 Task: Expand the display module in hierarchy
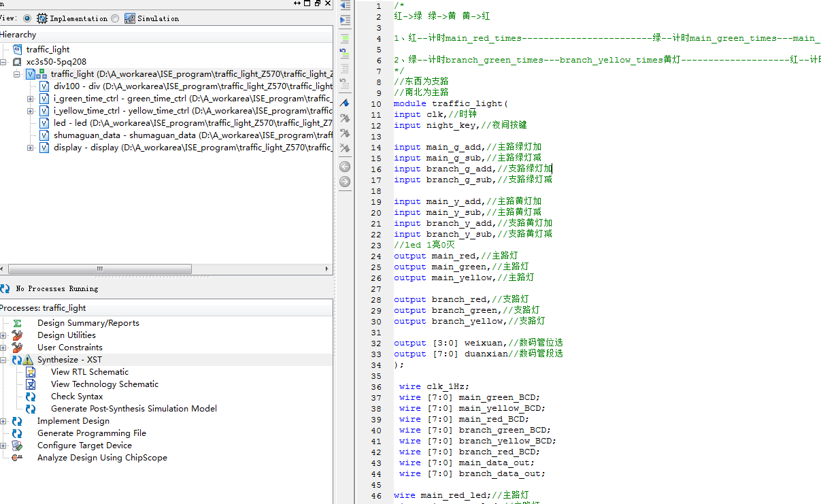(31, 148)
